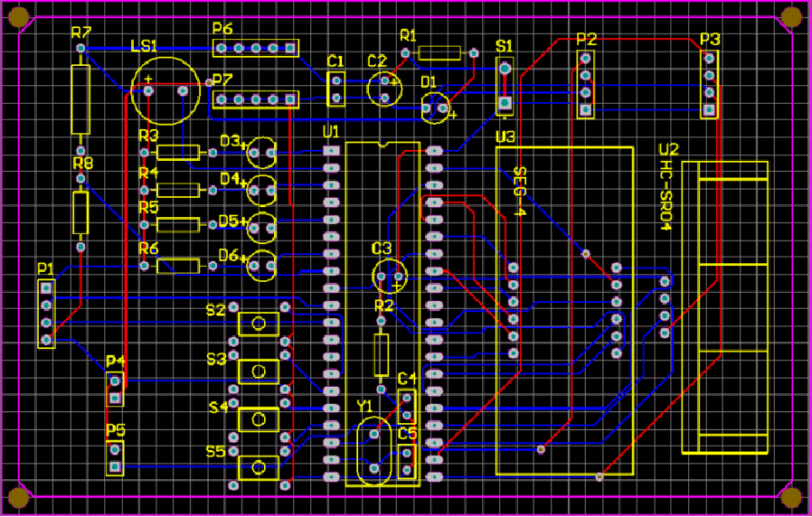
Task: Select the P5 designator label
Action: click(116, 430)
